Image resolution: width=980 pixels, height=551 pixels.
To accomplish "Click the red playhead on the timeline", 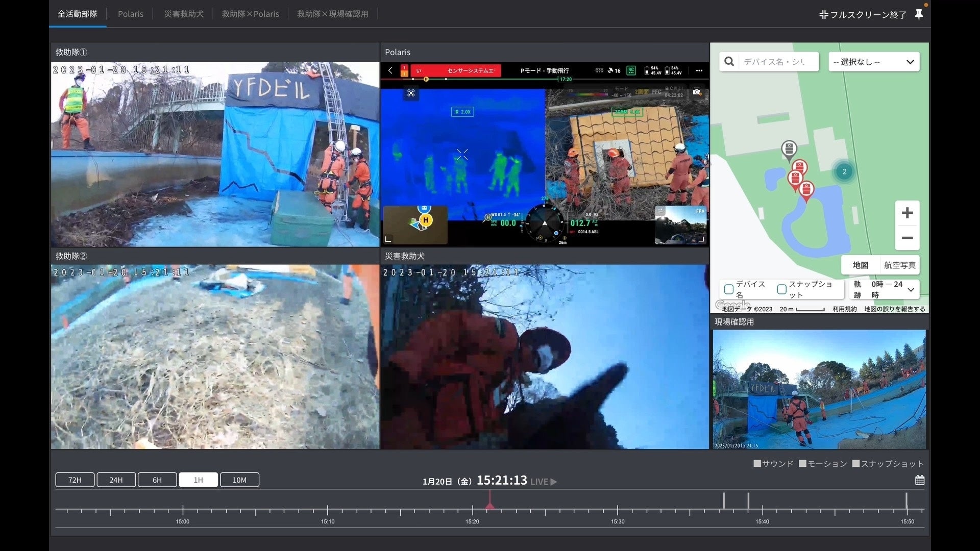I will [x=489, y=505].
